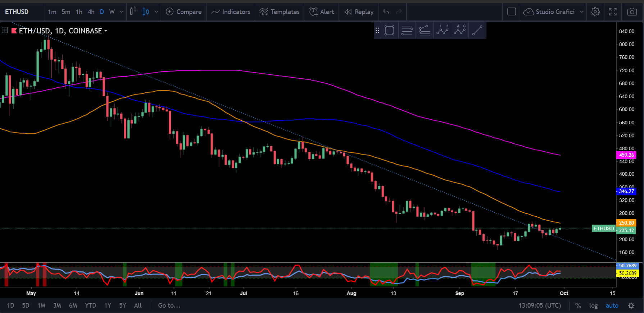
Task: Toggle the auto scale option
Action: (x=612, y=305)
